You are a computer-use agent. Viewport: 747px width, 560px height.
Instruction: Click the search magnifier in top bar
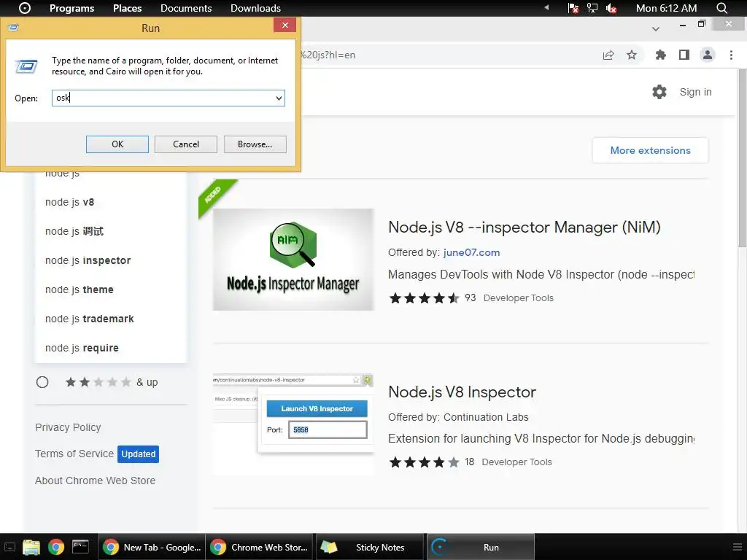[721, 8]
